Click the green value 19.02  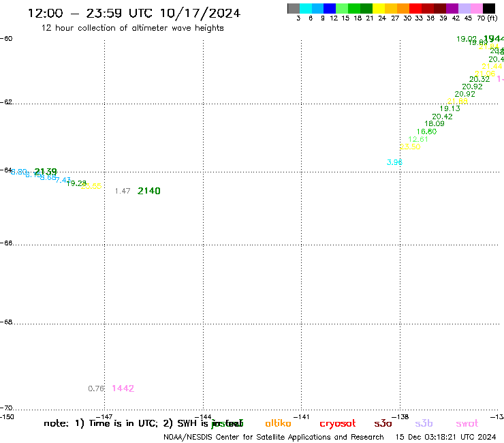click(x=467, y=39)
